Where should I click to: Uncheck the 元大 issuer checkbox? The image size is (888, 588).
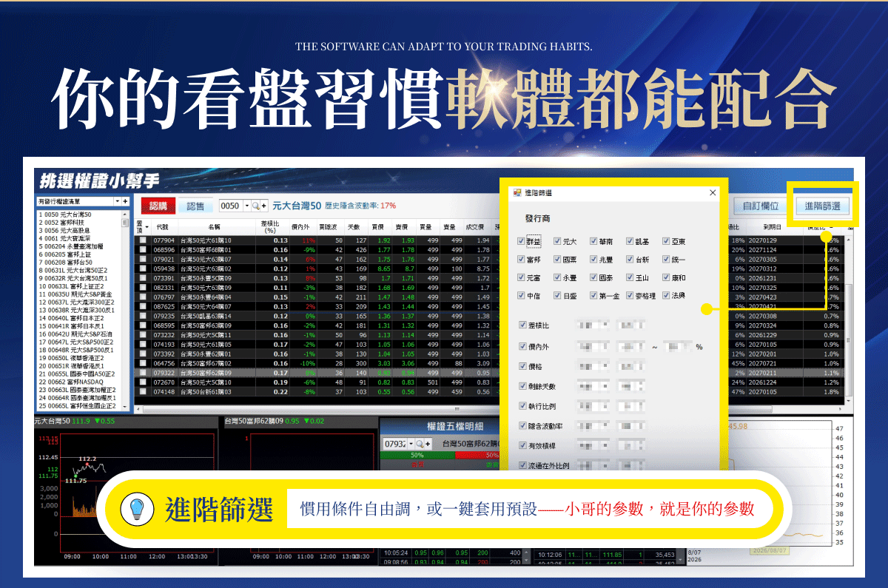[x=558, y=242]
